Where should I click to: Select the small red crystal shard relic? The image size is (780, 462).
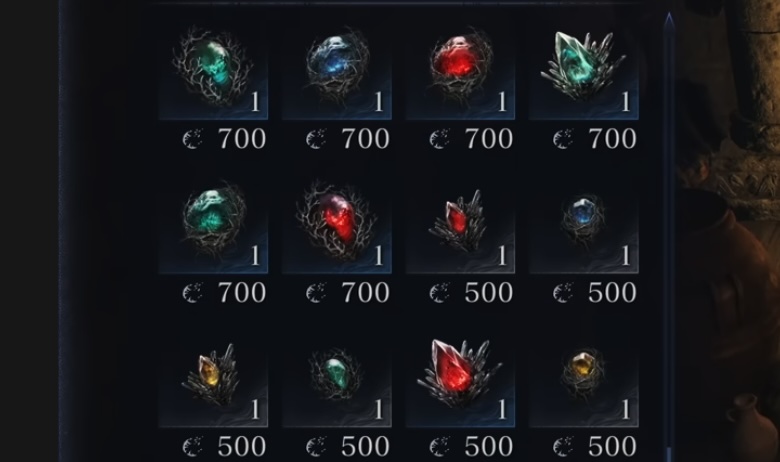point(460,222)
